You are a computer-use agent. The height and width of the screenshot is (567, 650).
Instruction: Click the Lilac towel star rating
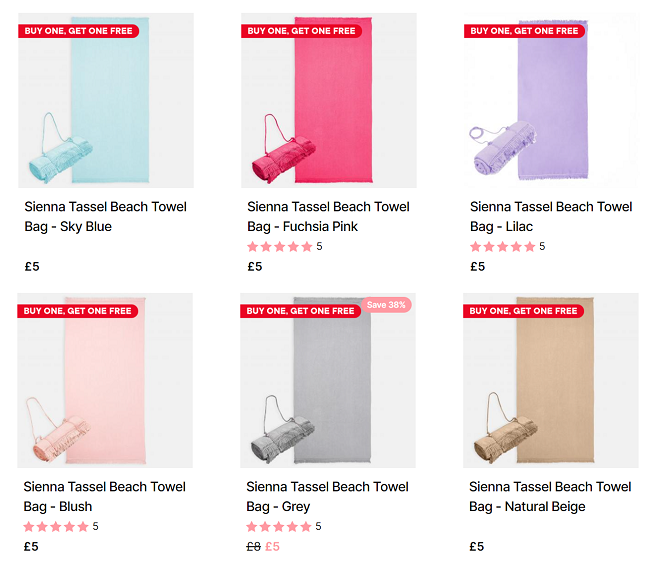pos(502,247)
